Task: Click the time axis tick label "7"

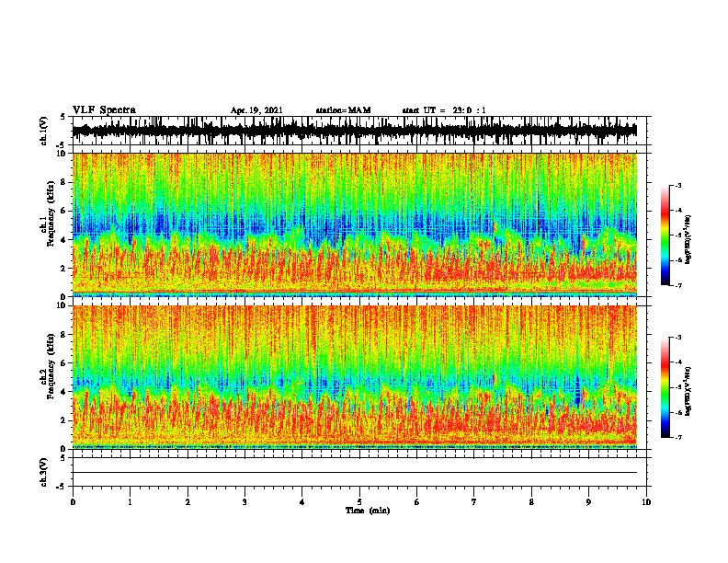Action: 474,502
